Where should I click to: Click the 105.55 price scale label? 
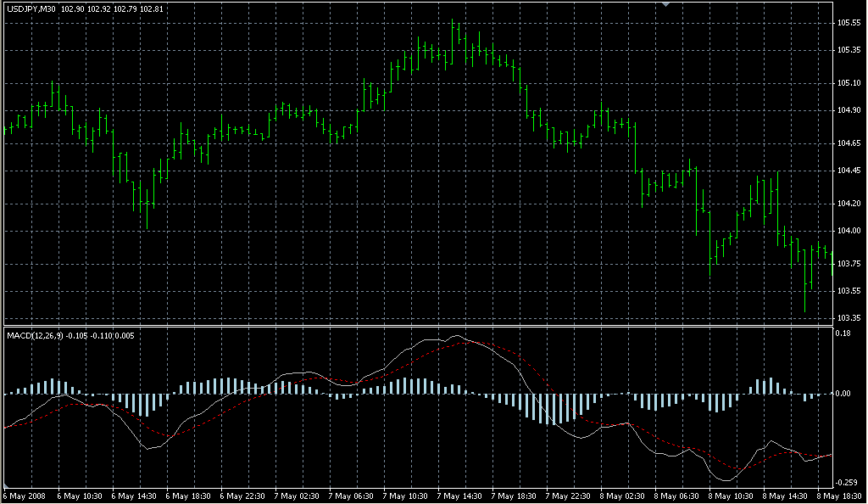[848, 23]
